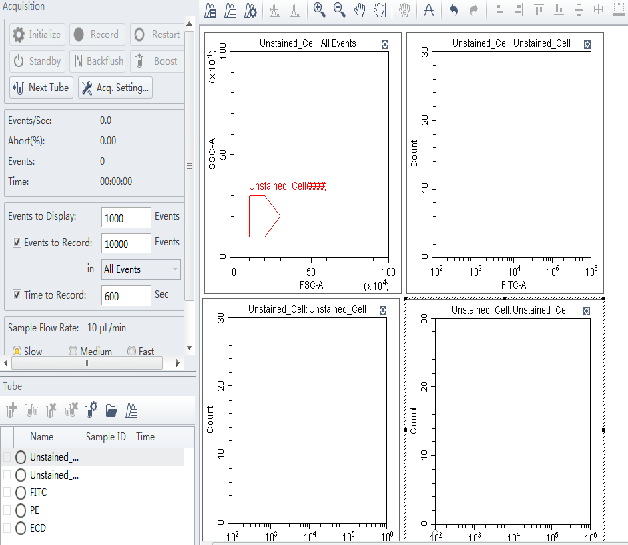Toggle the Time to Record checkbox

coord(17,295)
